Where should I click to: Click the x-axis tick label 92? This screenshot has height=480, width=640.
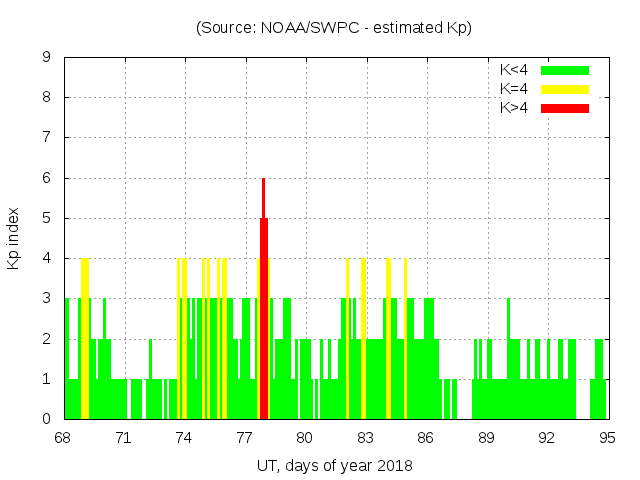(547, 437)
